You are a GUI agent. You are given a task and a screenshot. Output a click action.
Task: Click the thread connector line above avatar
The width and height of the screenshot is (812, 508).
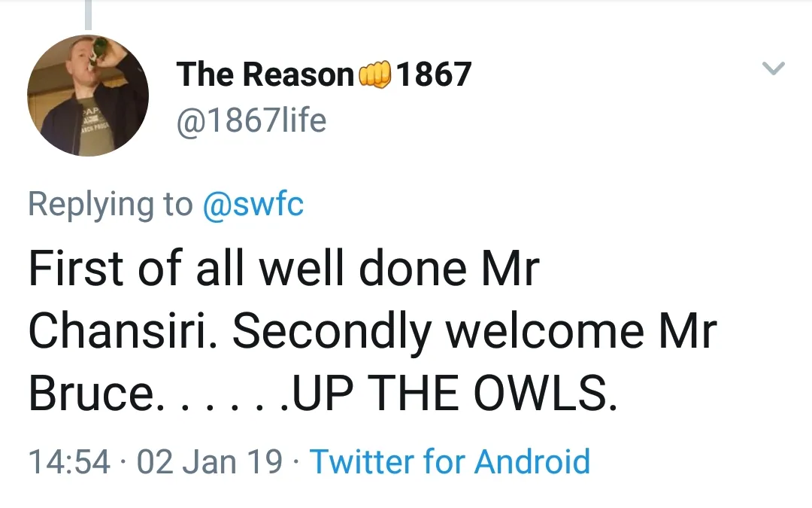[x=88, y=15]
